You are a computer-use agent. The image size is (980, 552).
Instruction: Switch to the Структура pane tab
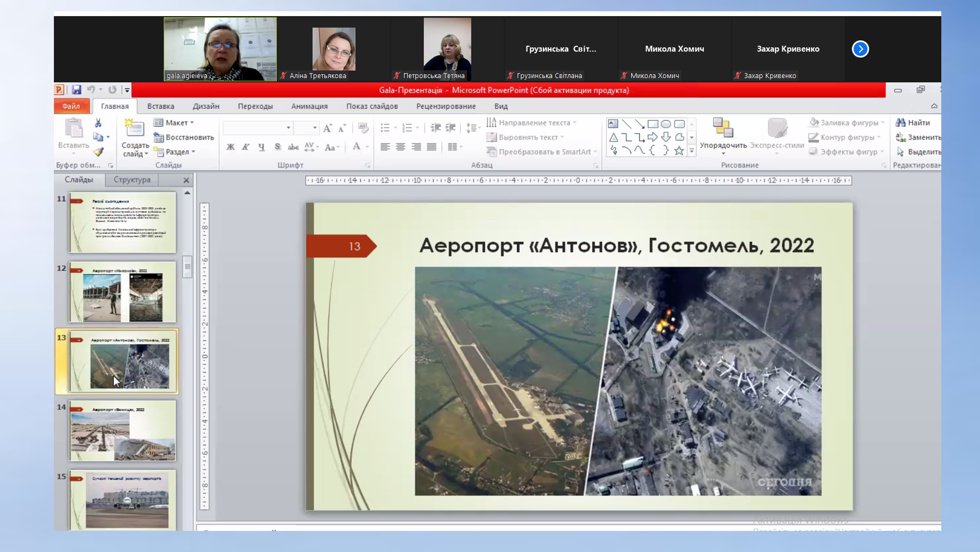132,179
